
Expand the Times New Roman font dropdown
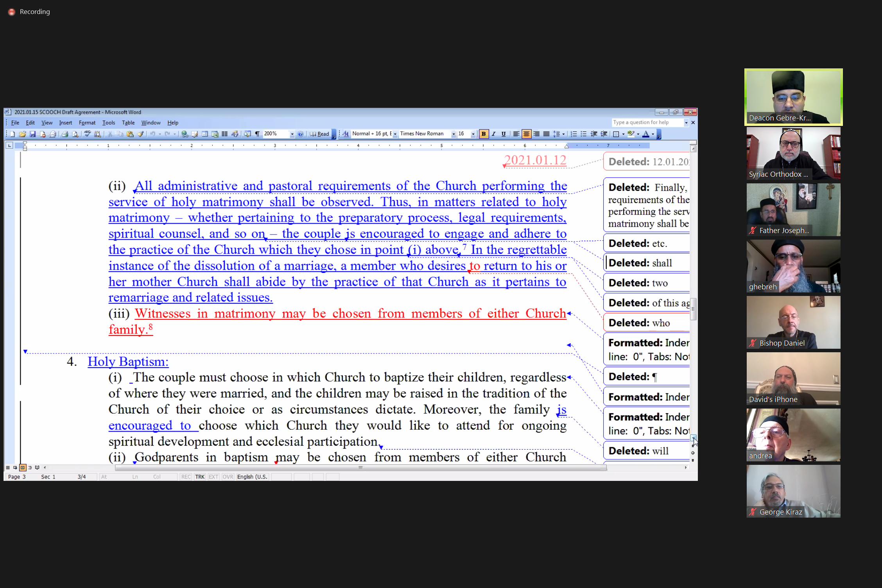click(x=454, y=134)
